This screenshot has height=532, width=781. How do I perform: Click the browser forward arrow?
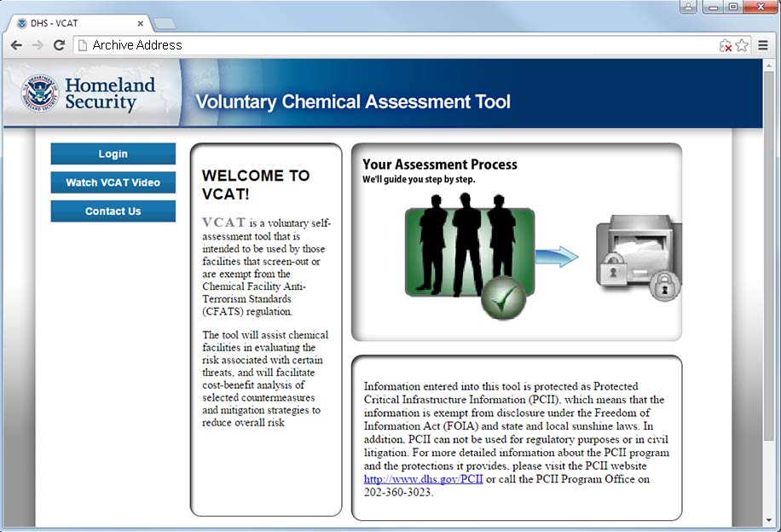[38, 45]
